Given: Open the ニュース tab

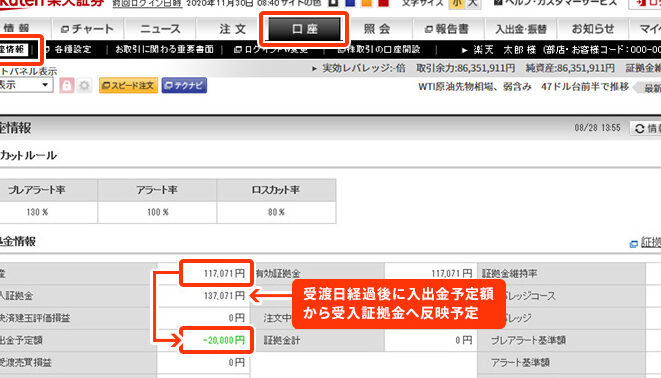Looking at the screenshot, I should click(160, 29).
